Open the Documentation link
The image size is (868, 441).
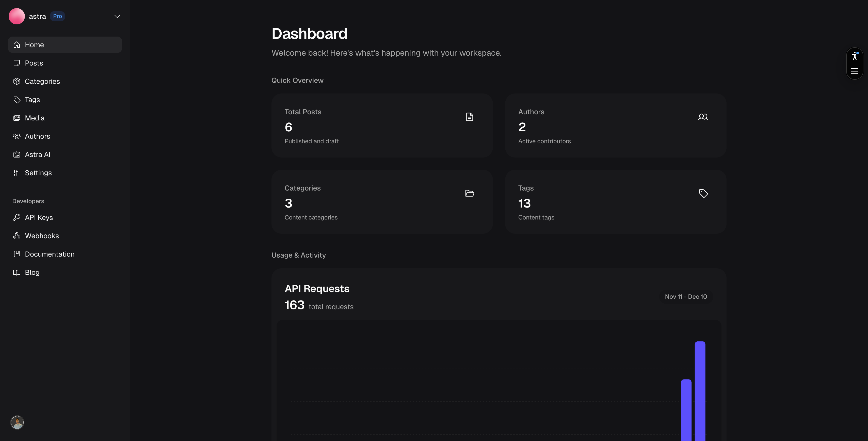click(50, 254)
